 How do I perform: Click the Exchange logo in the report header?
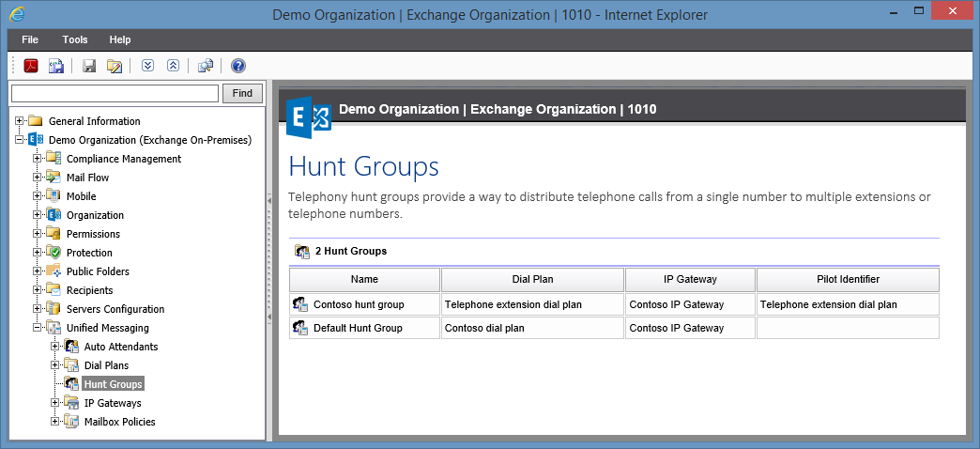tap(308, 117)
